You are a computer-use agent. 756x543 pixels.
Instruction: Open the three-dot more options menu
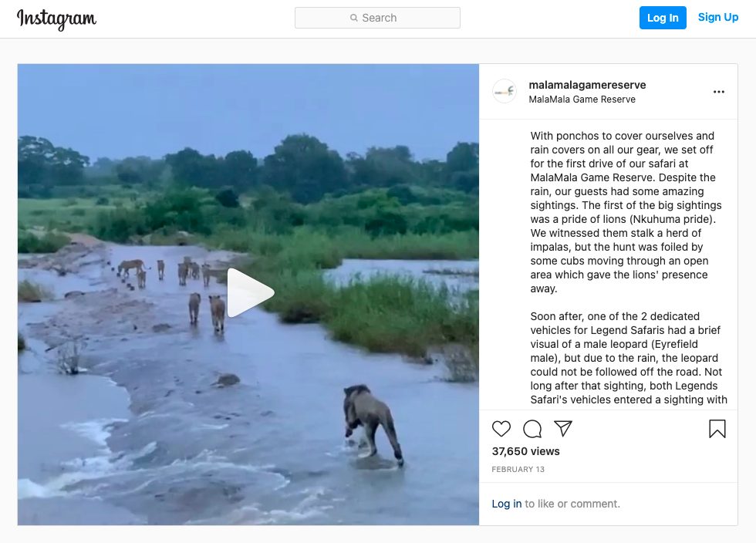[x=718, y=92]
